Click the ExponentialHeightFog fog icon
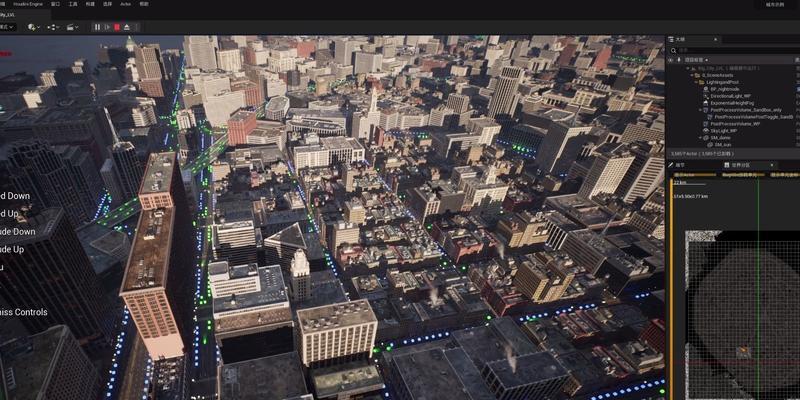This screenshot has width=800, height=400. [706, 103]
